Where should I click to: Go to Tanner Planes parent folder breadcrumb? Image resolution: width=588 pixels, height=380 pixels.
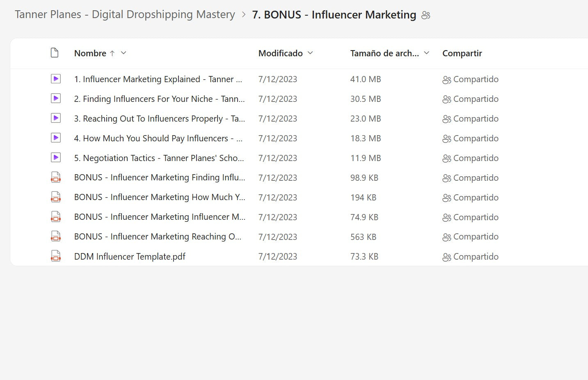coord(125,14)
